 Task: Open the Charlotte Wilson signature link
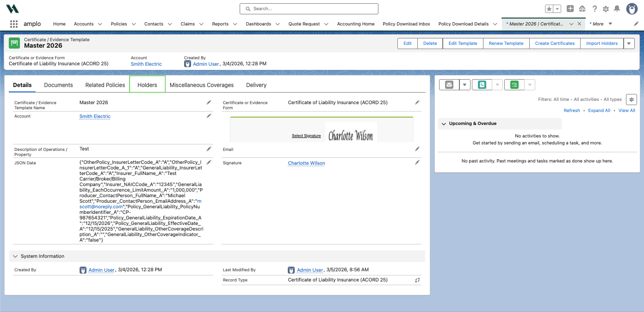tap(306, 163)
